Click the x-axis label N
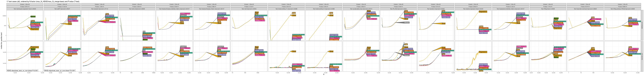This screenshot has height=76, width=644. 324,74
